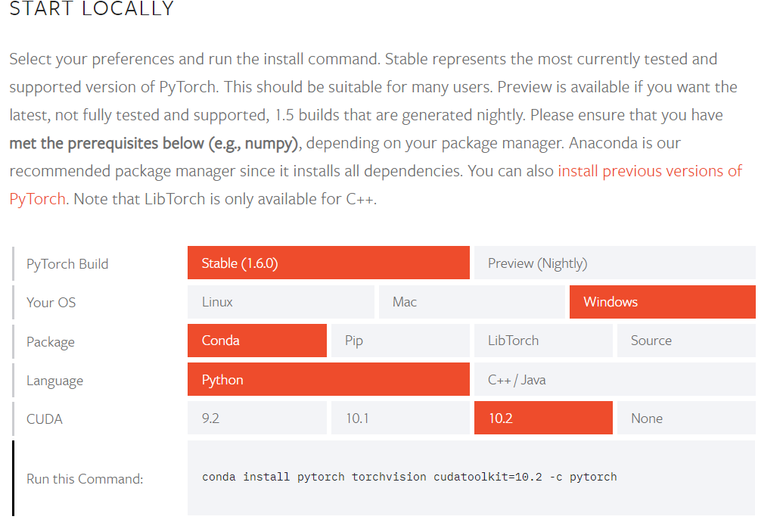Select the Stable (1.6.0) build option
Image resolution: width=783 pixels, height=532 pixels.
point(328,263)
